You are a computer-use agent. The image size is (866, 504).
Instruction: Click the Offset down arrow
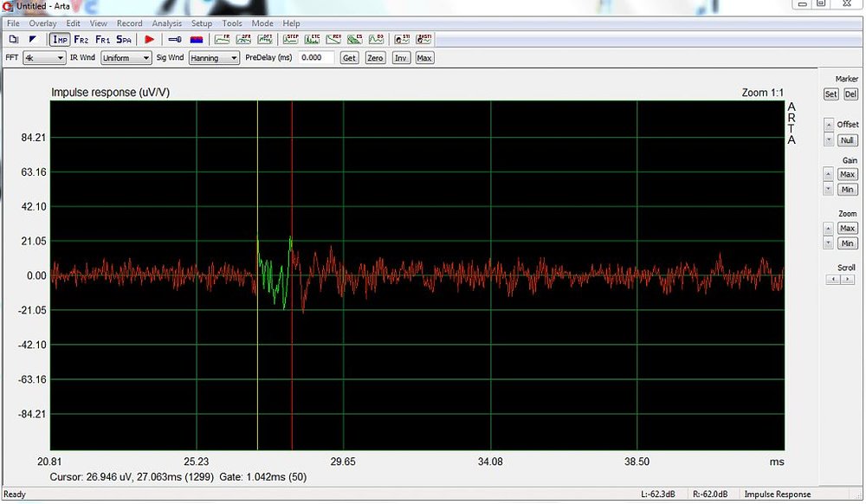coord(829,139)
